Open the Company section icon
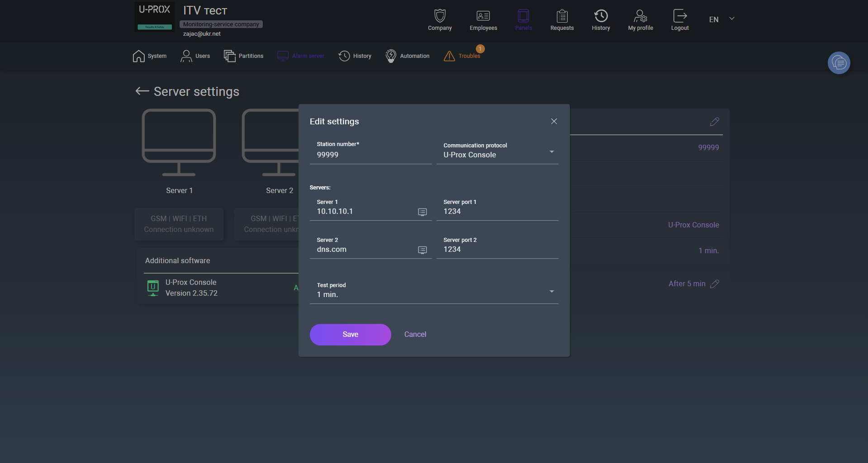The image size is (868, 463). click(440, 16)
